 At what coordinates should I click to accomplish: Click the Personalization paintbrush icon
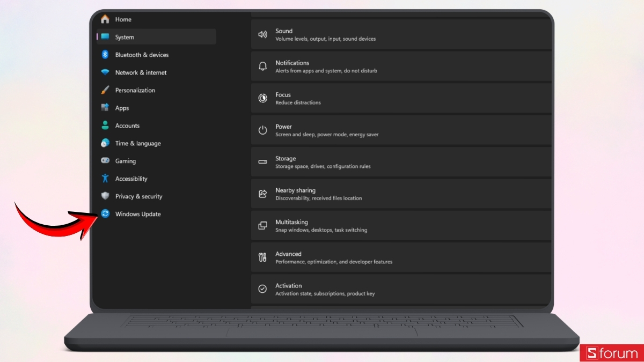(x=105, y=90)
